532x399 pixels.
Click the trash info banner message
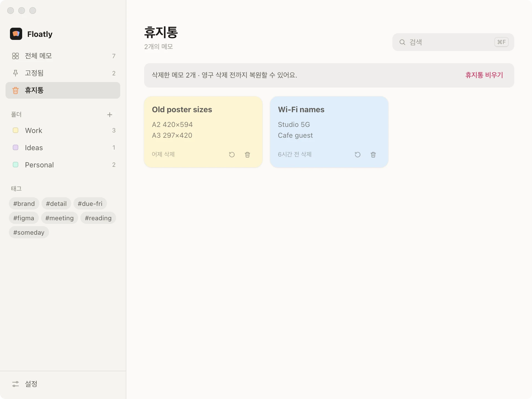click(x=224, y=75)
